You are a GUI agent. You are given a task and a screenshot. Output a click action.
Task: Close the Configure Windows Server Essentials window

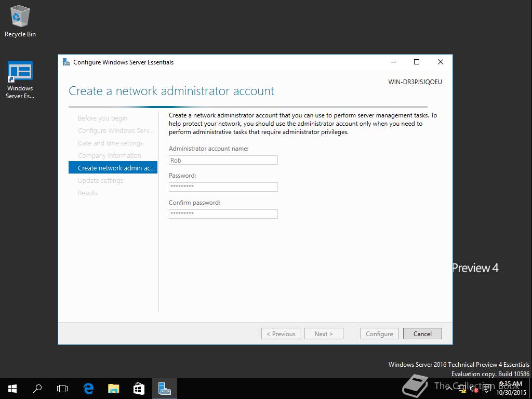(441, 62)
